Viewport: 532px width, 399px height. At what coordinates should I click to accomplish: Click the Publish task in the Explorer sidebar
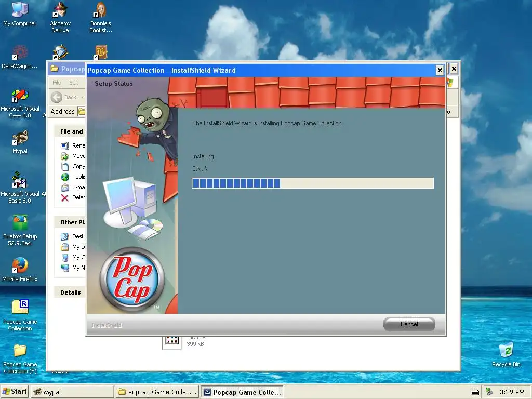73,177
